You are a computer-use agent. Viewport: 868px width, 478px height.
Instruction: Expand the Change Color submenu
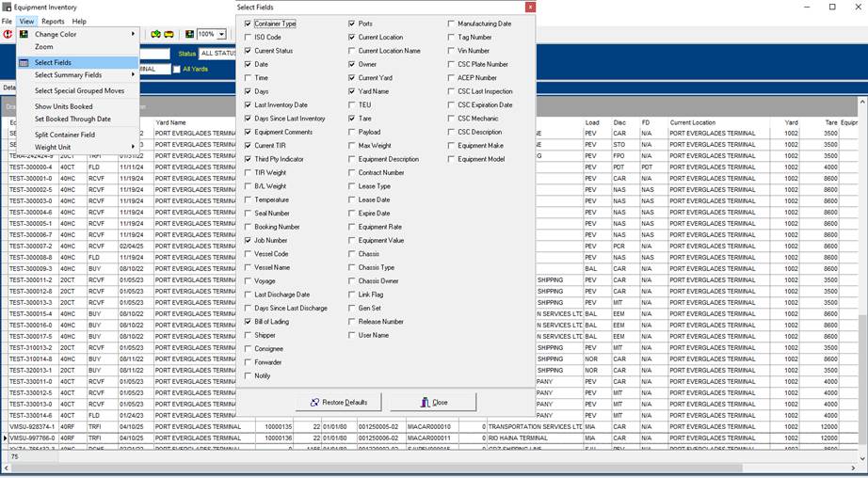[133, 34]
